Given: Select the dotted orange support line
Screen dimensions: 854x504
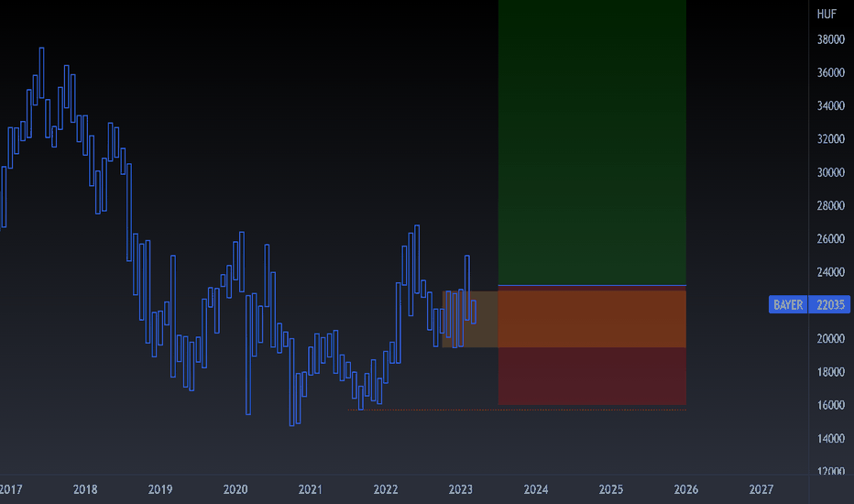Looking at the screenshot, I should [x=517, y=410].
